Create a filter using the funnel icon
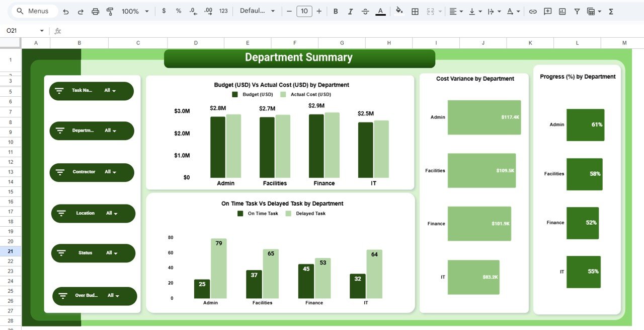 (577, 11)
